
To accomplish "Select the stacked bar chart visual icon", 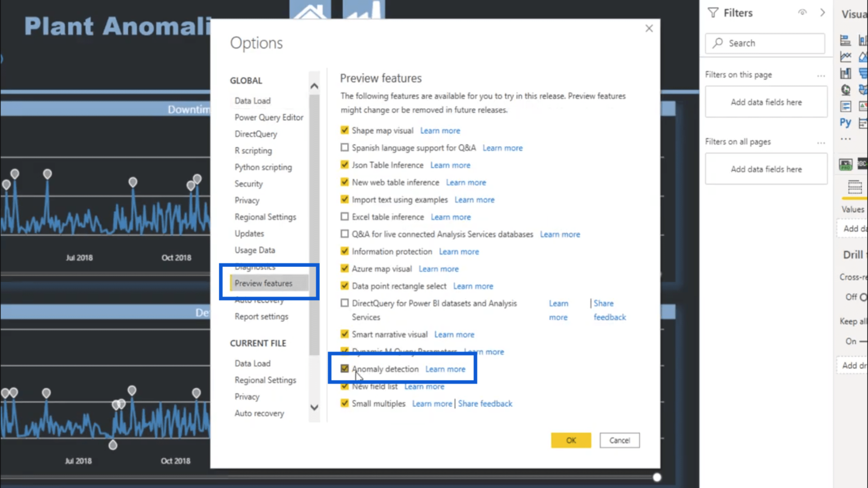I will coord(845,40).
